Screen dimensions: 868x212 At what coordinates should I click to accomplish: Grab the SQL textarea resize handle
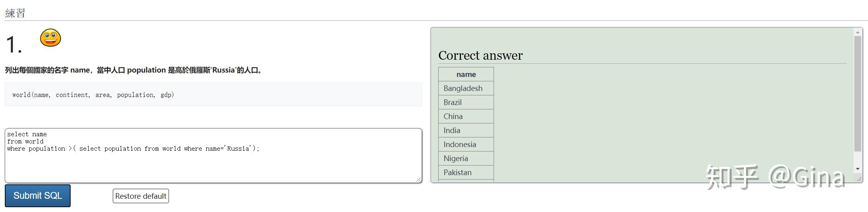click(419, 180)
